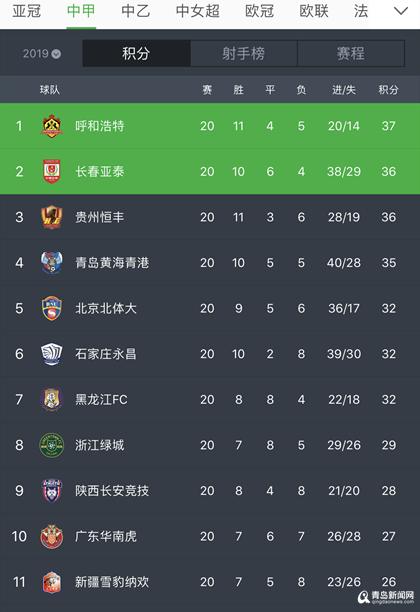The image size is (420, 612).
Task: Open the 欧冠 league tab
Action: (260, 11)
